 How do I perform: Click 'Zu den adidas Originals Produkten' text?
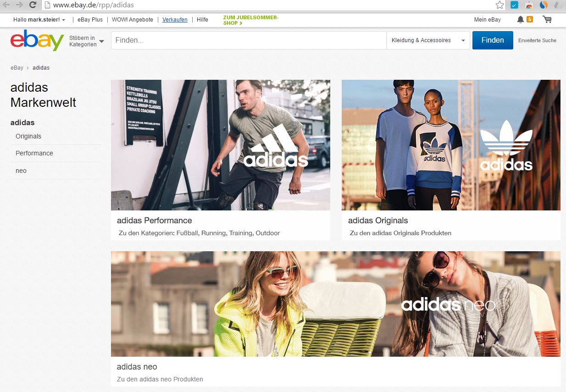click(x=400, y=233)
